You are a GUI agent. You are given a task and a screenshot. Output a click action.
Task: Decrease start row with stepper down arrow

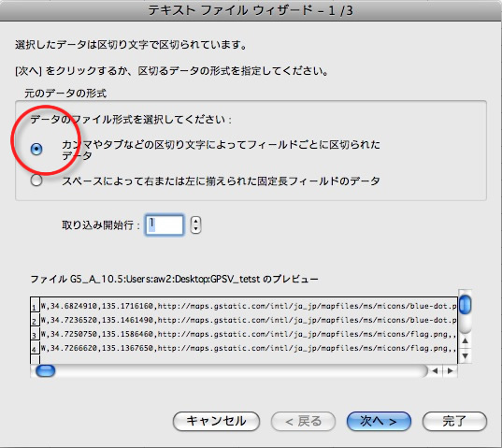(195, 229)
